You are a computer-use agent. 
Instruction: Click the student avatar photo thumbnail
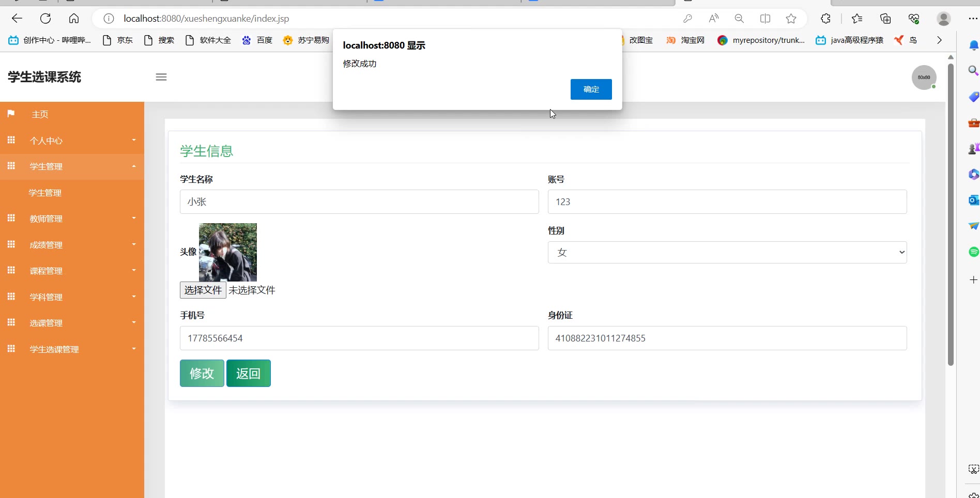tap(228, 252)
